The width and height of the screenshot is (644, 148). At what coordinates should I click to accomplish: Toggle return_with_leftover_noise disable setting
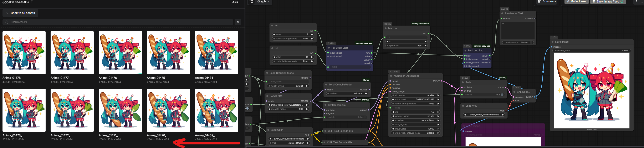click(415, 133)
